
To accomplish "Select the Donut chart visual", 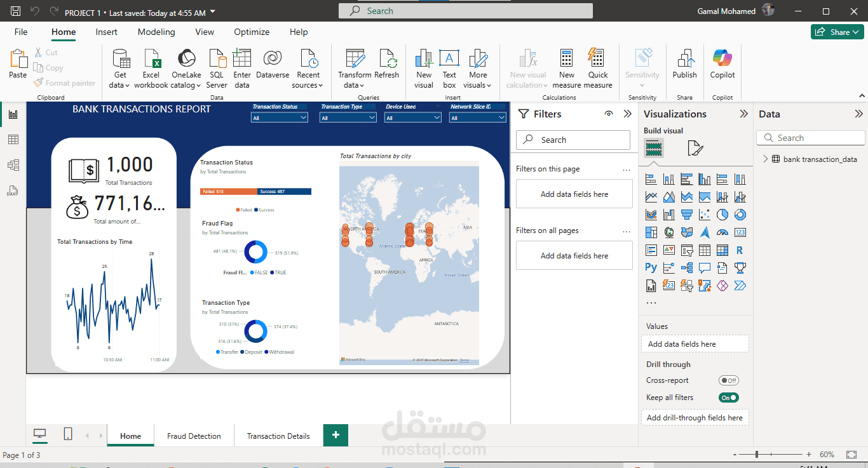I will (x=740, y=215).
